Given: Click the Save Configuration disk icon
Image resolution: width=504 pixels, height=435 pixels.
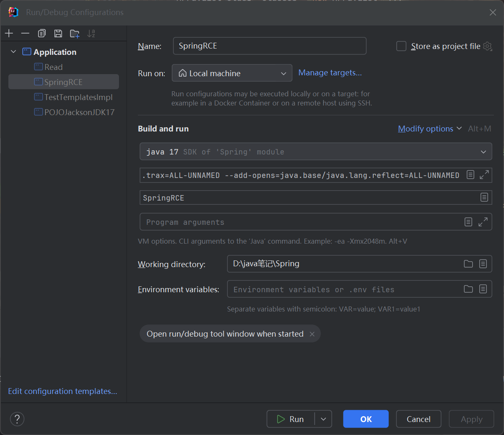Looking at the screenshot, I should pos(58,33).
